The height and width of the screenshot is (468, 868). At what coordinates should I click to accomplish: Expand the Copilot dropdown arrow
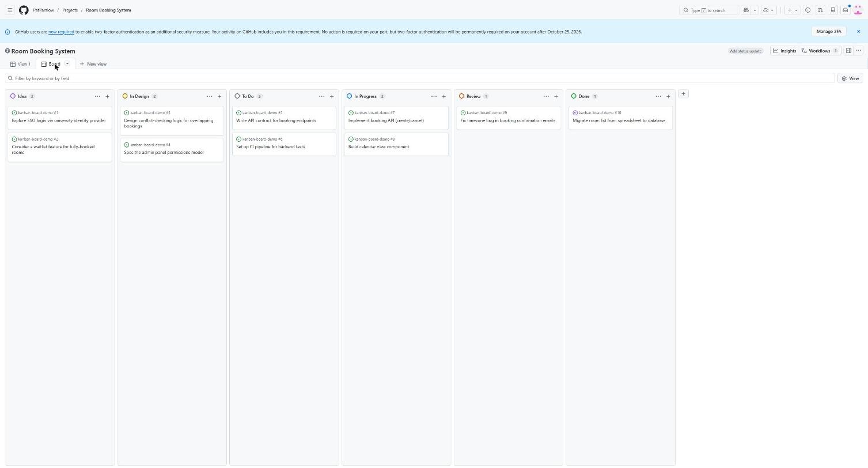click(755, 10)
